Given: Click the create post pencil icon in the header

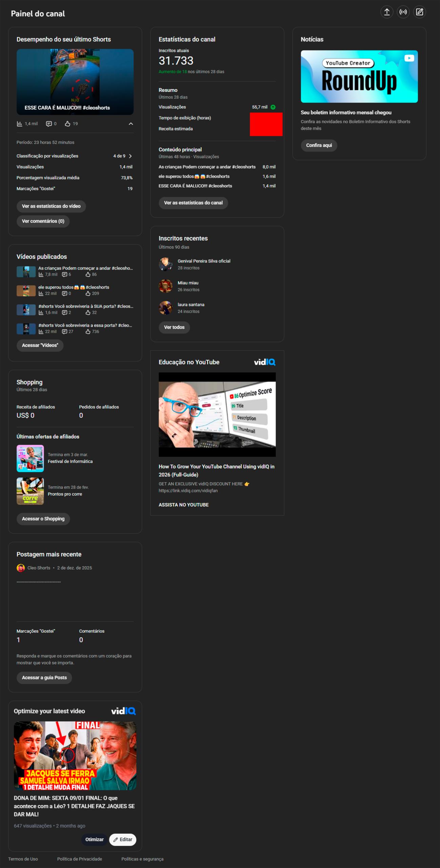Looking at the screenshot, I should [419, 12].
